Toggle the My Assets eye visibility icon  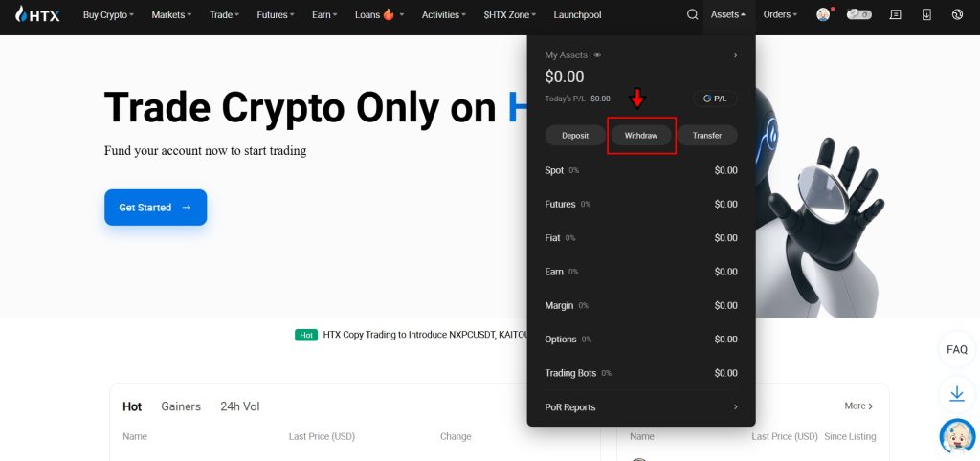597,55
